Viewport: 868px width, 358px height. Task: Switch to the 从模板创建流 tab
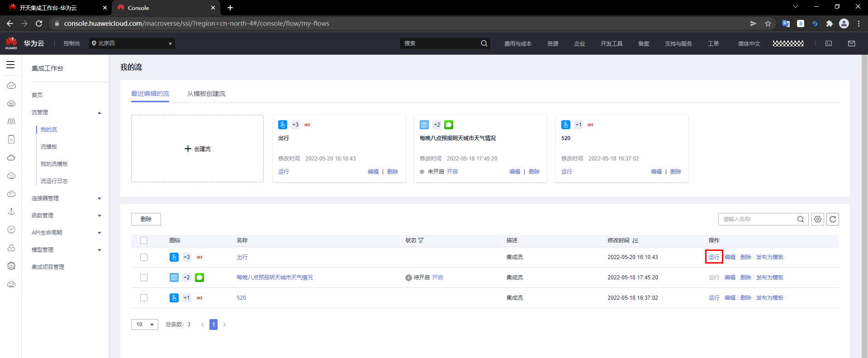pos(206,94)
